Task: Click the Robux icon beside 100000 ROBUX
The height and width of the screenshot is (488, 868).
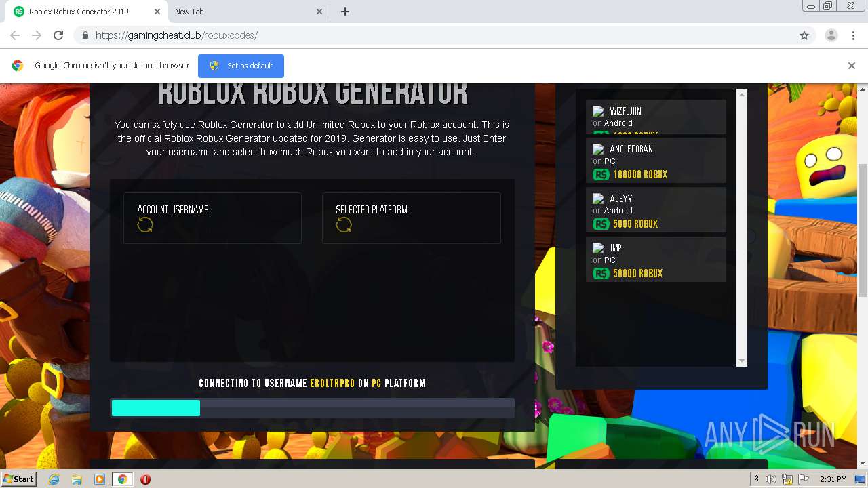Action: click(x=601, y=175)
